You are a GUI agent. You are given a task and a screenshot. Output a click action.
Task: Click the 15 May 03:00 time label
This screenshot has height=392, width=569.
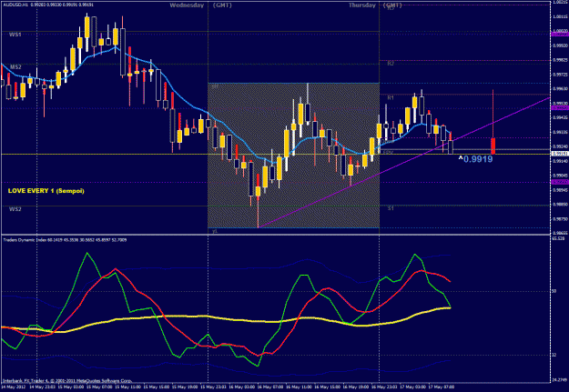[69, 387]
